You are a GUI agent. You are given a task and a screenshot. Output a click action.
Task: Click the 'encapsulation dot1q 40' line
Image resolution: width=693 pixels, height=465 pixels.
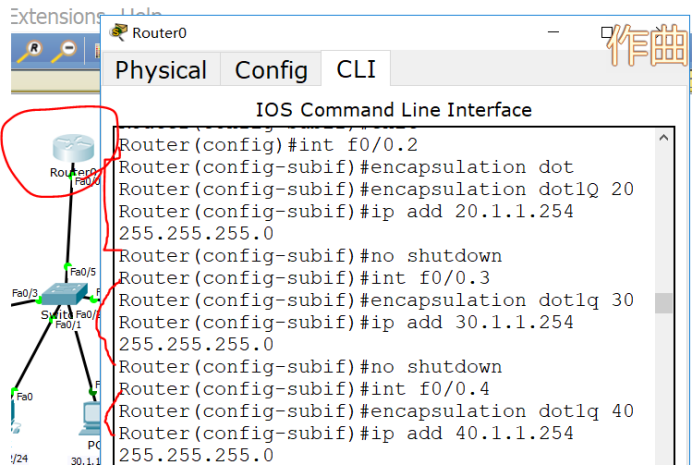pos(376,411)
